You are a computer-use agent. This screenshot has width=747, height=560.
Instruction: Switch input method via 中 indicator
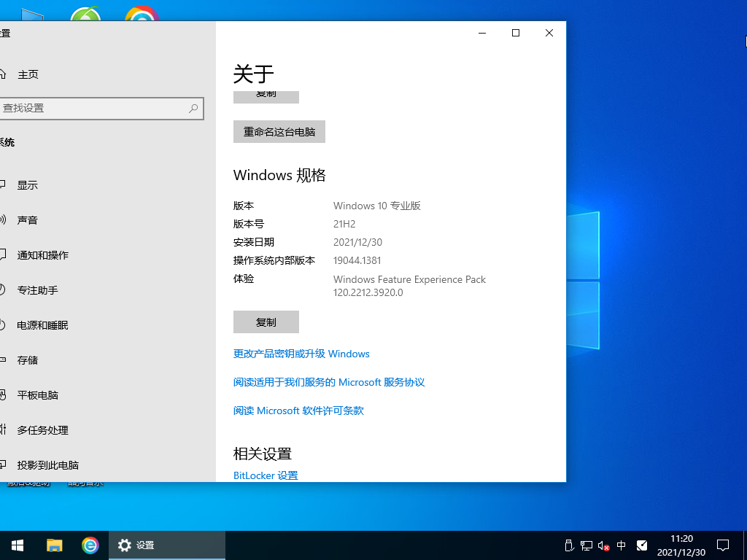point(621,545)
